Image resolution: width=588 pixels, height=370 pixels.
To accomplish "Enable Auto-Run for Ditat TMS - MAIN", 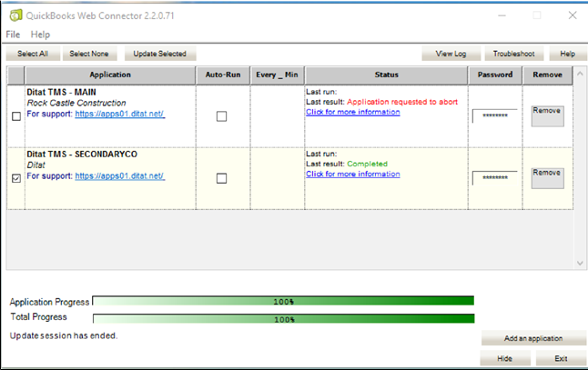I will pyautogui.click(x=221, y=116).
